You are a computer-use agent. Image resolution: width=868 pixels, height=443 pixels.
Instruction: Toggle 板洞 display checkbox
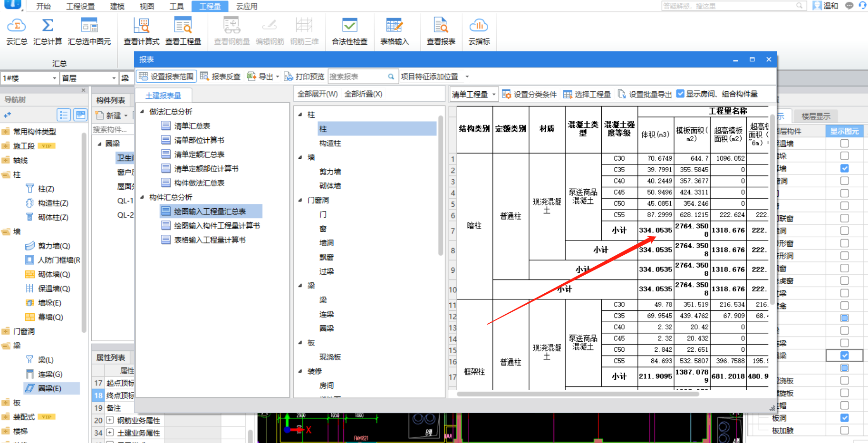(x=844, y=418)
